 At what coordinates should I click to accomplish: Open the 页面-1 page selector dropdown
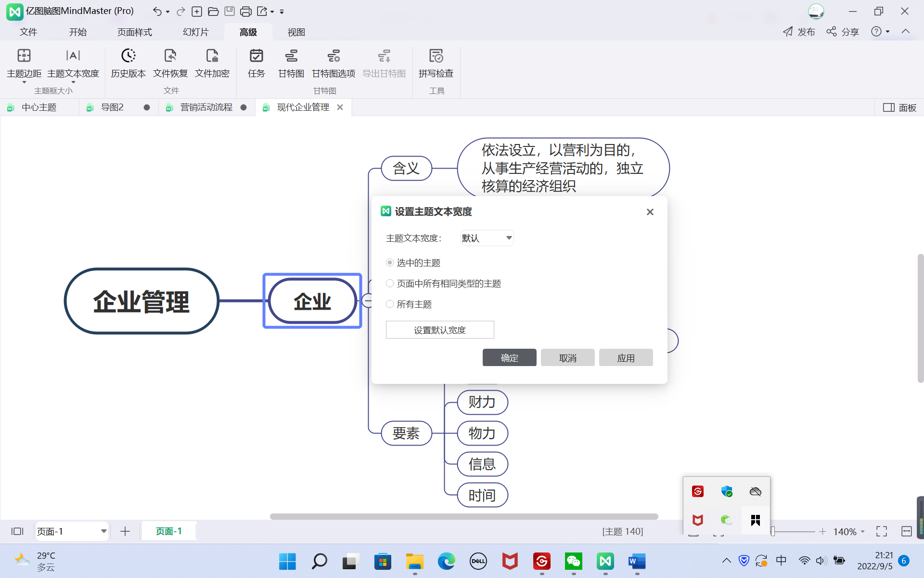[x=103, y=531]
